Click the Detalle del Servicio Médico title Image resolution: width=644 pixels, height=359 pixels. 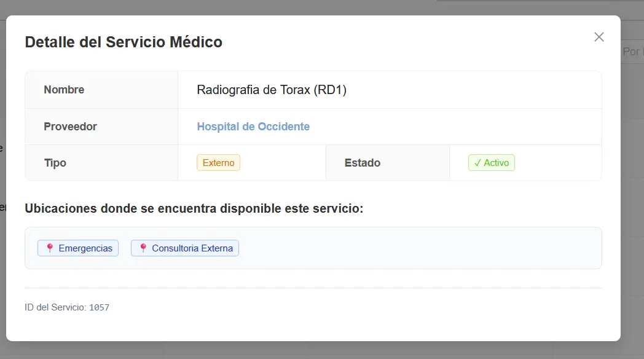point(123,42)
